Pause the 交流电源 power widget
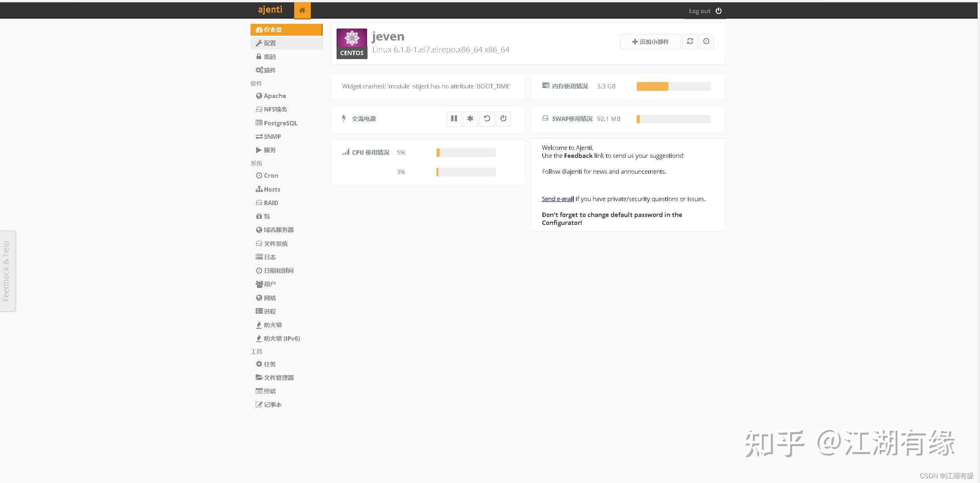Image resolution: width=980 pixels, height=483 pixels. click(x=454, y=119)
